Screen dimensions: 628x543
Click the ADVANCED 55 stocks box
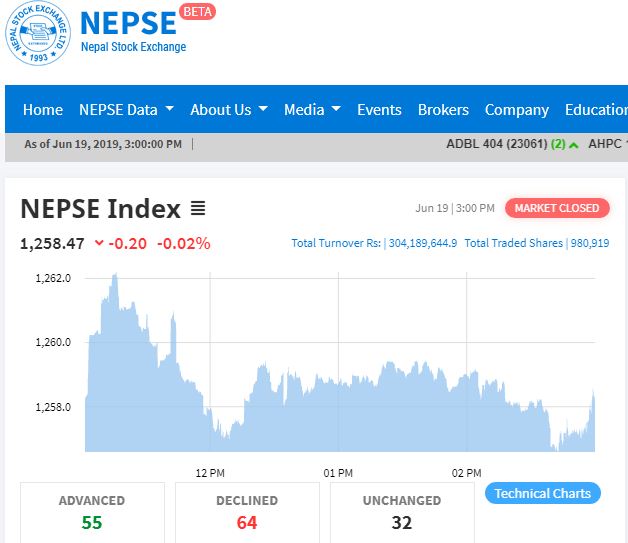click(92, 511)
